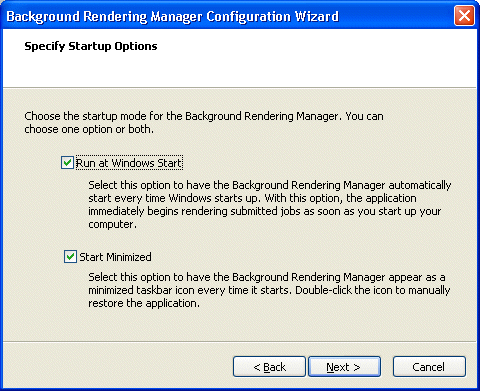Click description mentioning 'minimized taskbar icon'
Image resolution: width=480 pixels, height=391 pixels.
click(x=269, y=290)
